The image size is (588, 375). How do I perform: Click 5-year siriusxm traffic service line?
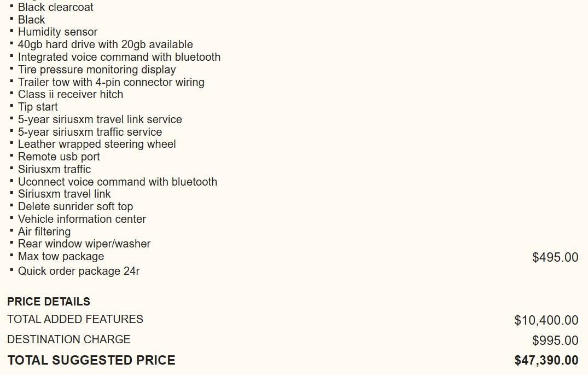click(90, 132)
